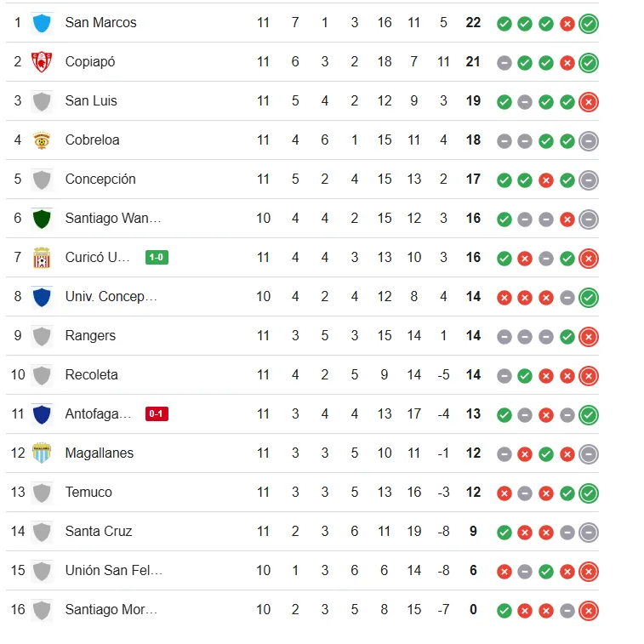644x644 pixels.
Task: Open the Curicó Unido striped crest
Action: click(41, 258)
